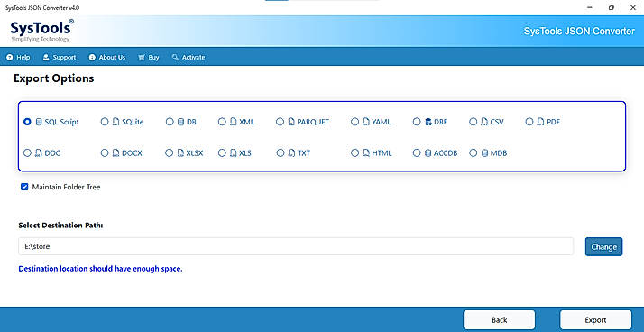644x332 pixels.
Task: Click the PDF file icon
Action: pyautogui.click(x=540, y=122)
